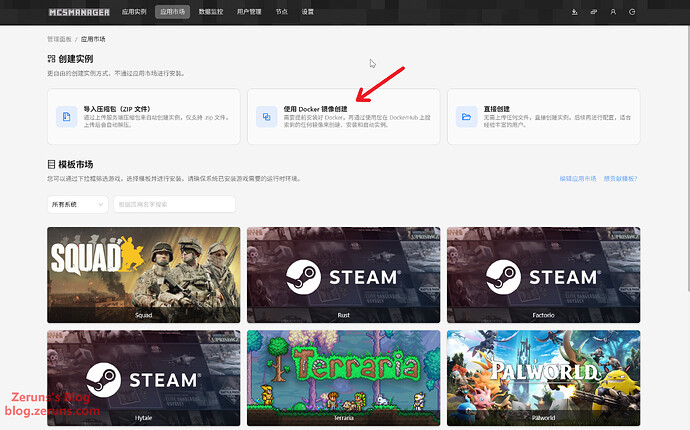Open the 想贡献模板? link

[x=620, y=179]
